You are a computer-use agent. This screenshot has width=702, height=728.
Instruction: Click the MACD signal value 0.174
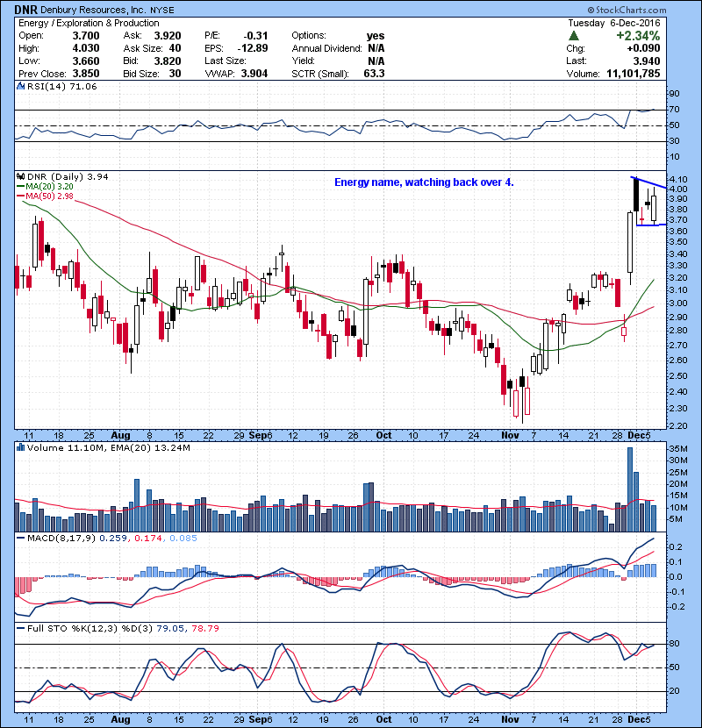[148, 539]
